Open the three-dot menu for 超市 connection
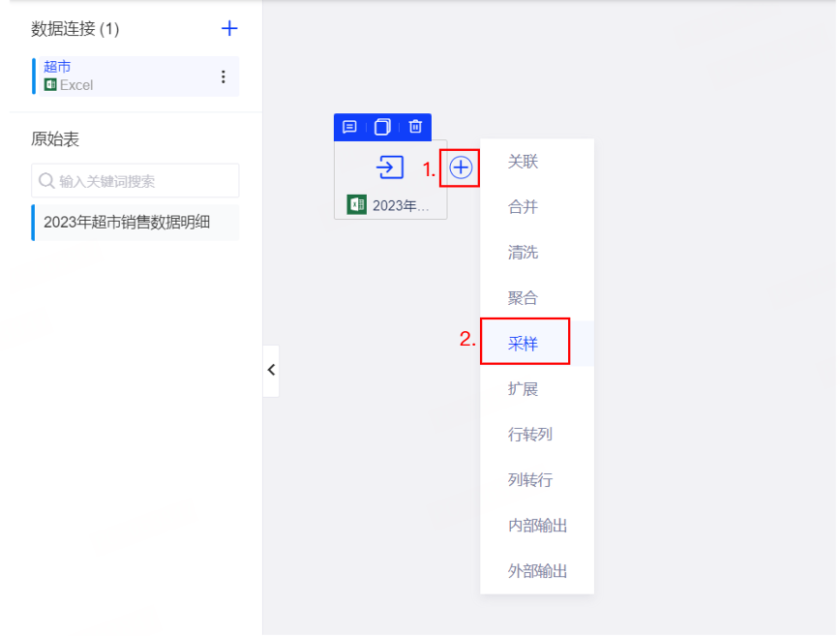Viewport: 840px width, 636px height. [223, 76]
